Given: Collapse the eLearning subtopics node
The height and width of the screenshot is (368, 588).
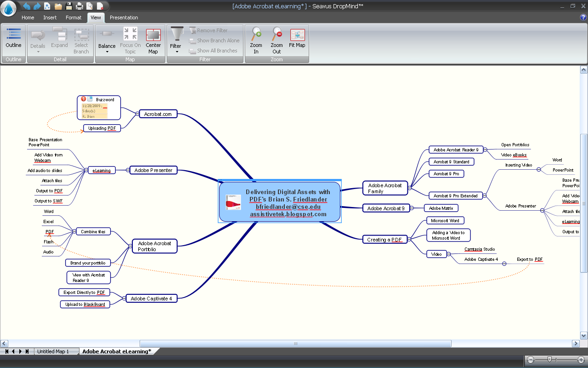Looking at the screenshot, I should pos(86,170).
